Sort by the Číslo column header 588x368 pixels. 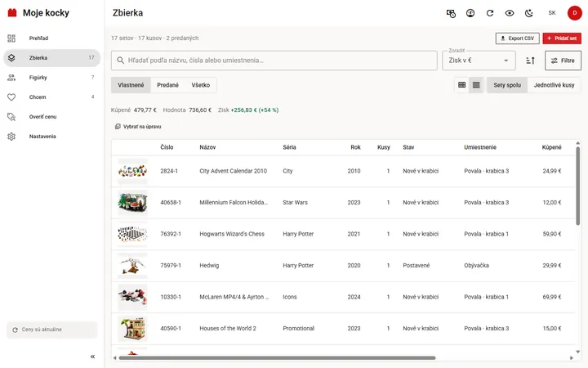[167, 147]
